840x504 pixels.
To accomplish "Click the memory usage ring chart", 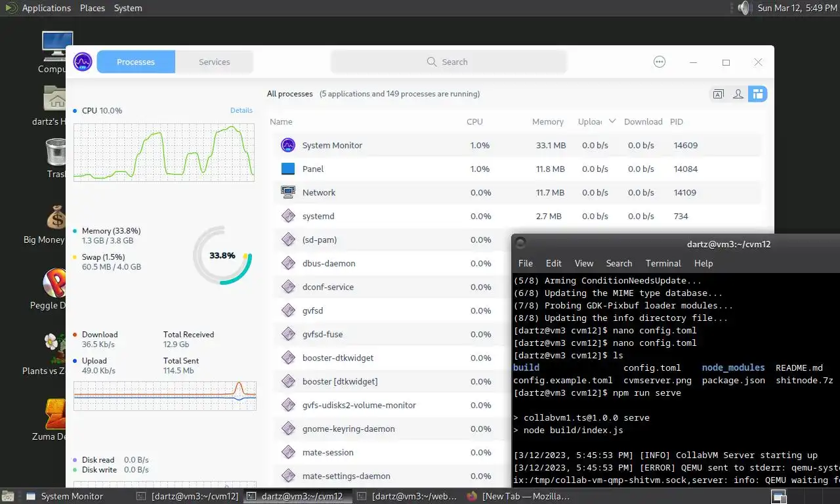I will 222,255.
